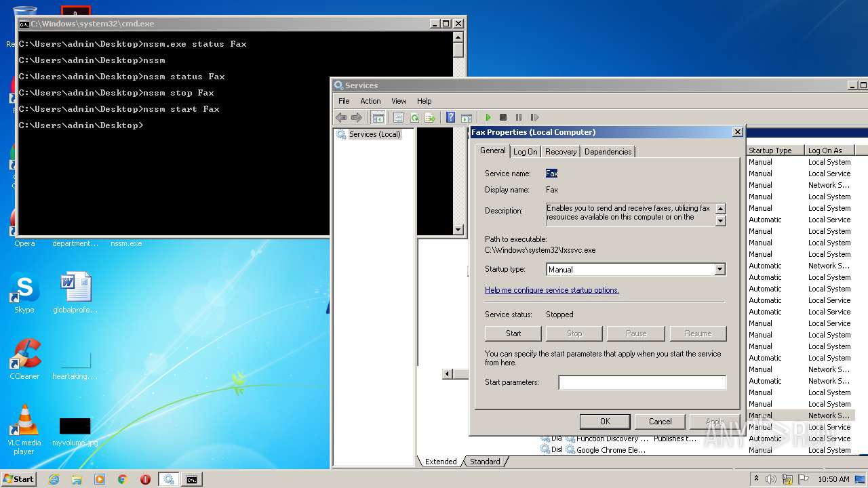Viewport: 868px width, 488px height.
Task: Click the green Start Service toolbar icon
Action: click(x=488, y=117)
